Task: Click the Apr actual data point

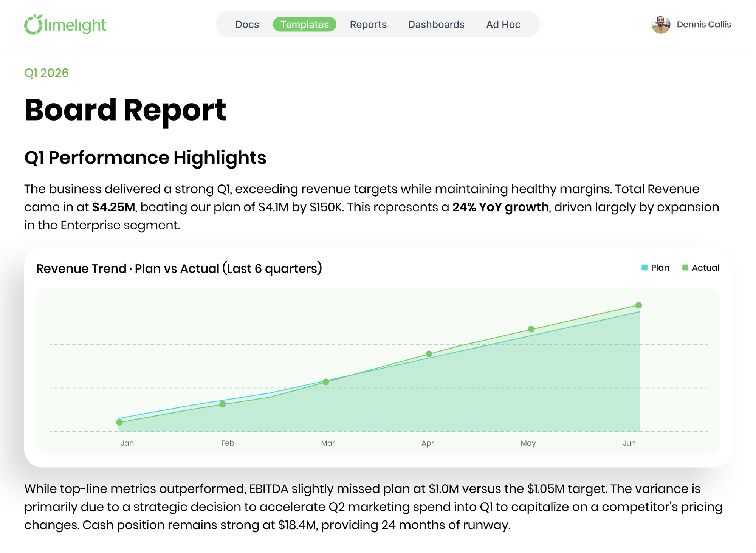Action: click(x=429, y=354)
